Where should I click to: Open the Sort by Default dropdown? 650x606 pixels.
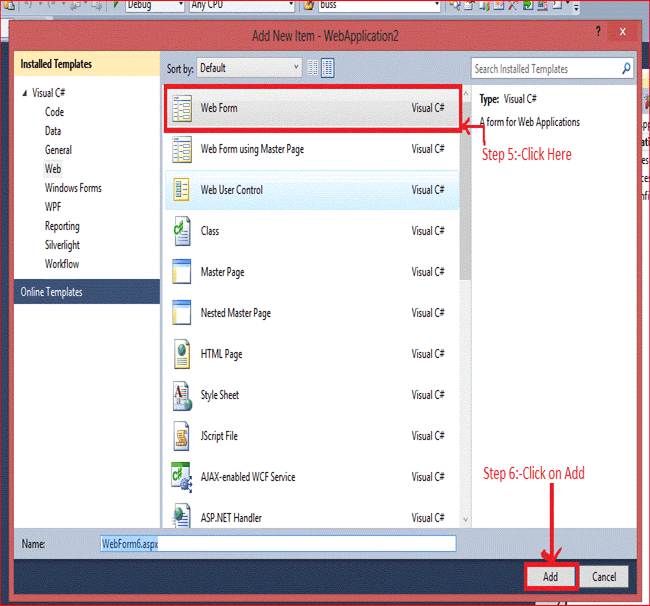pyautogui.click(x=249, y=68)
